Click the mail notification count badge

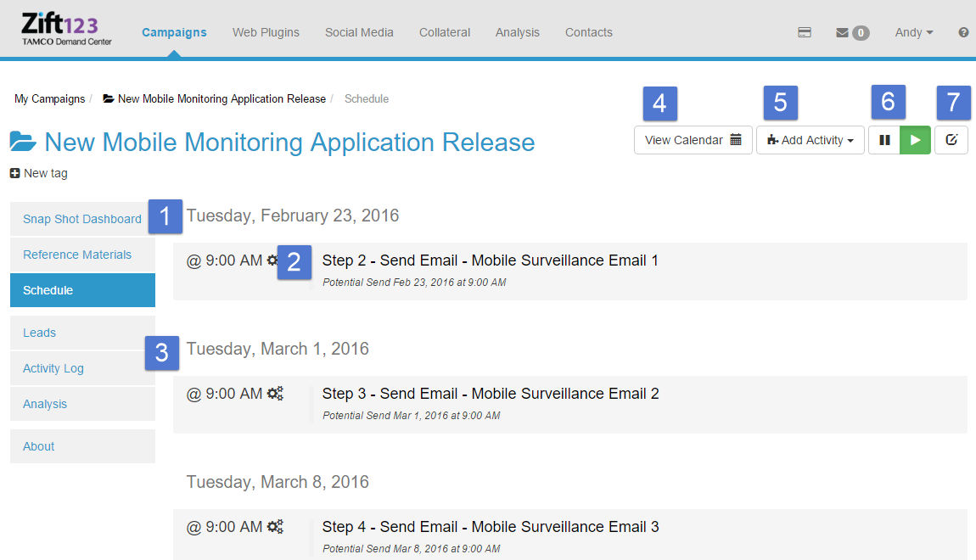click(x=861, y=33)
